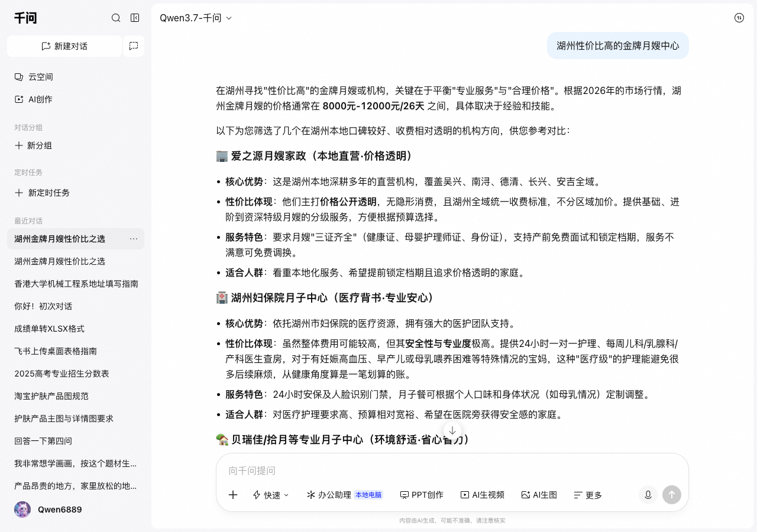Open the second 湖州金牌月嫂性价比之选 conversation

[x=76, y=261]
